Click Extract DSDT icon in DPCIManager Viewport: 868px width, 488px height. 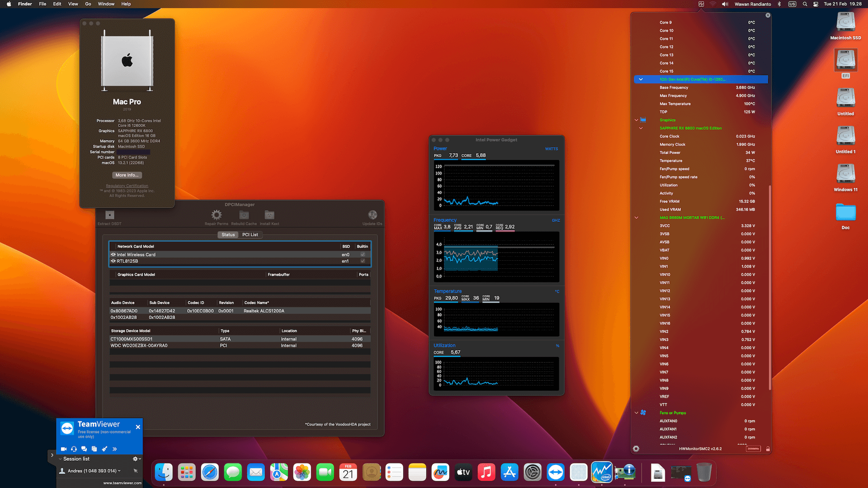point(110,215)
